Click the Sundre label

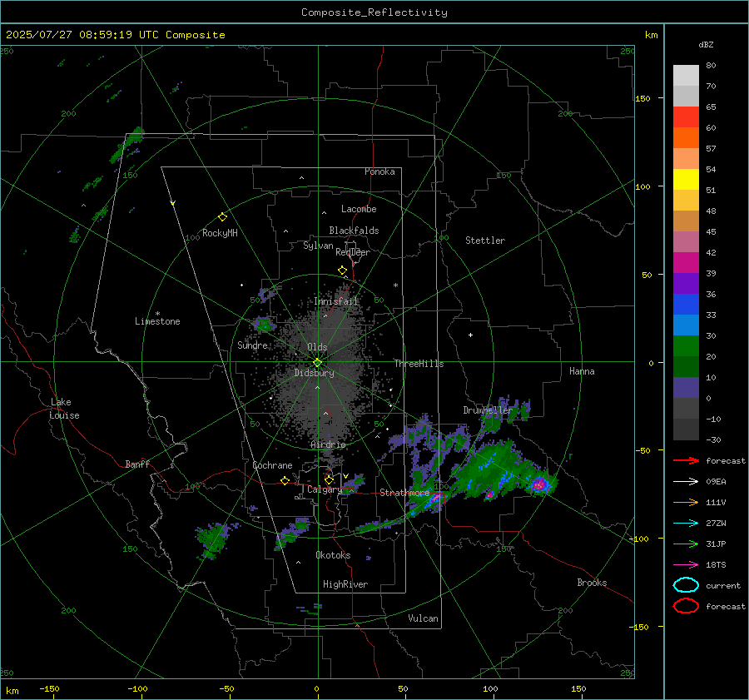pyautogui.click(x=252, y=345)
